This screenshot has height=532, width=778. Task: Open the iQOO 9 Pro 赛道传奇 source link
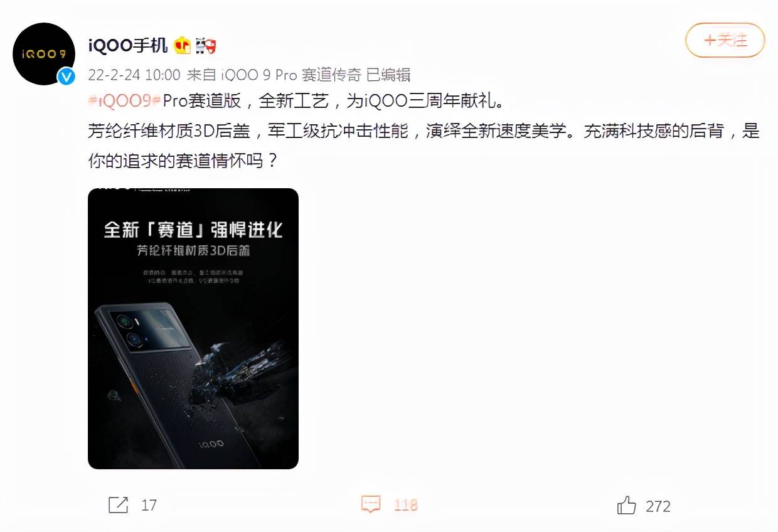pos(292,75)
